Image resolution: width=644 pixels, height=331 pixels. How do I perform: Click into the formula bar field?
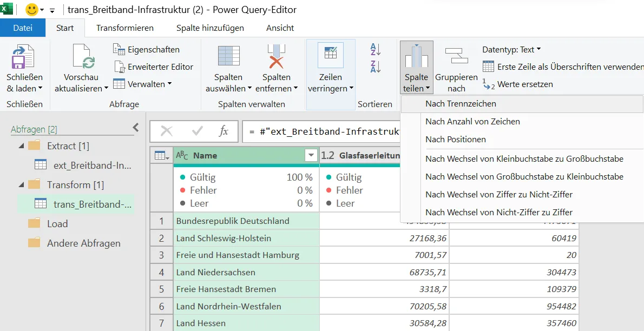tap(321, 131)
